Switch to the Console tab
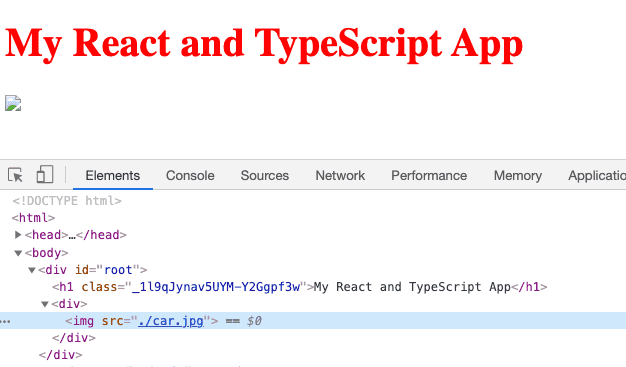The height and width of the screenshot is (367, 626). click(190, 175)
